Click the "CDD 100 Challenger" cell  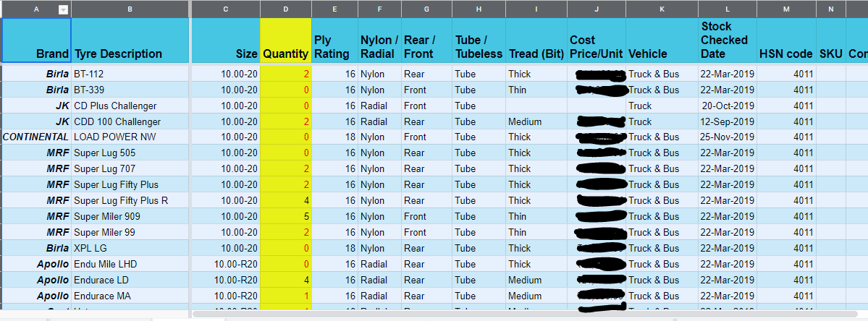tap(130, 121)
